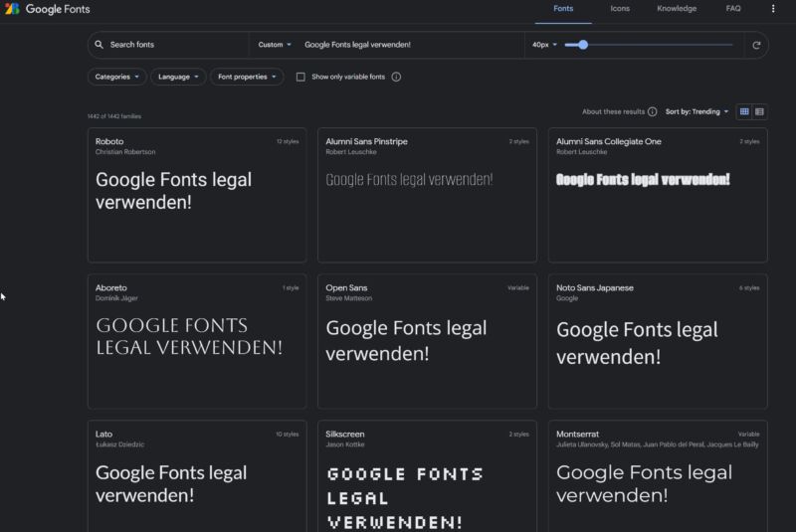
Task: Click the search magnifier icon
Action: click(99, 45)
